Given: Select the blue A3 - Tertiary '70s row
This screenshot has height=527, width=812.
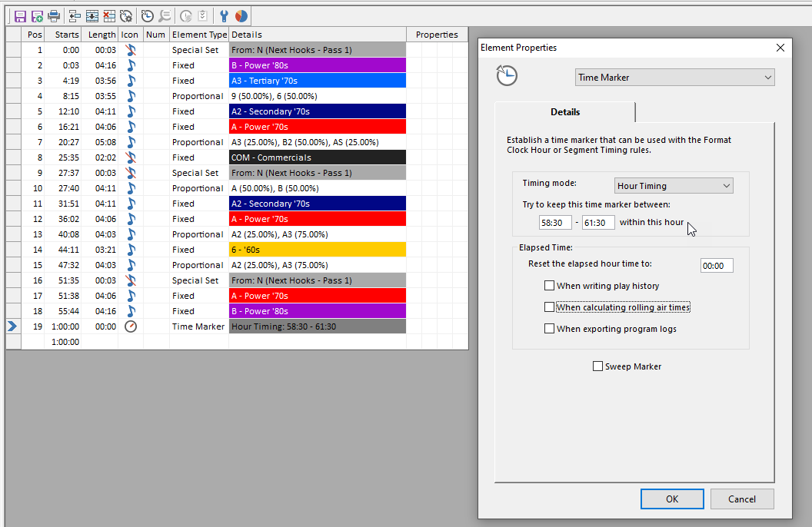Looking at the screenshot, I should coord(318,81).
